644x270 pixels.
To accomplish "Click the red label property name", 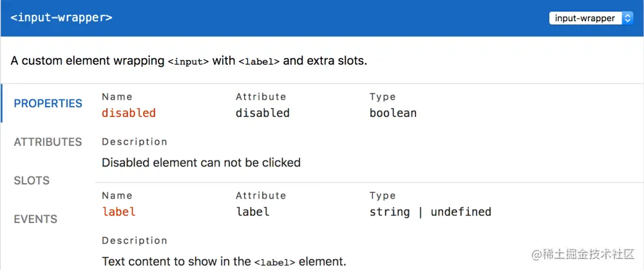I will point(118,212).
